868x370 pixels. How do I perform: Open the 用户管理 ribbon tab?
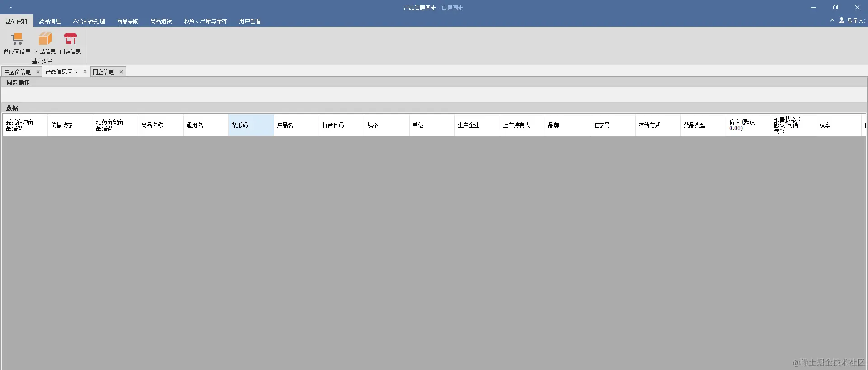pos(250,21)
